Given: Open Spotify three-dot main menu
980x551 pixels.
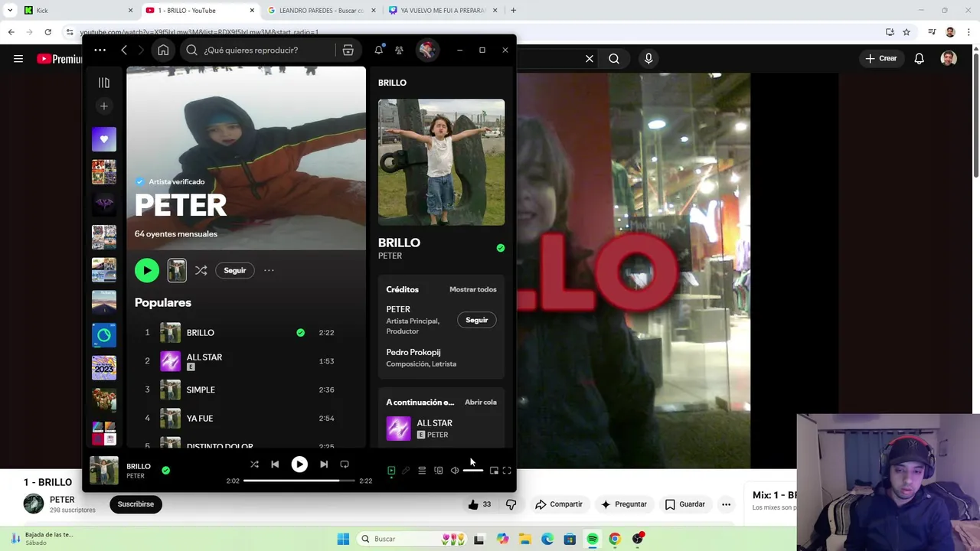Looking at the screenshot, I should [100, 50].
